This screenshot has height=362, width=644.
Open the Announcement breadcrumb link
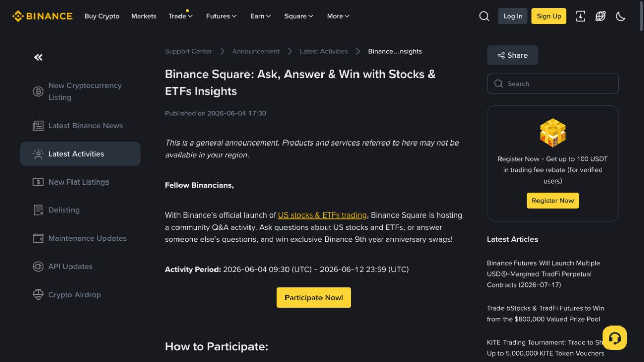click(x=256, y=51)
